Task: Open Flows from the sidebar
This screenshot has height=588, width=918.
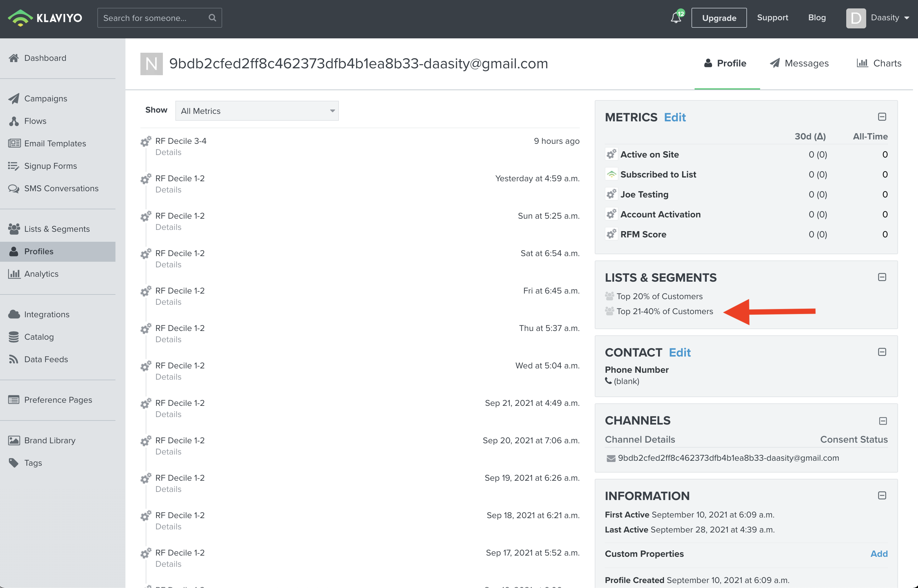Action: coord(35,121)
